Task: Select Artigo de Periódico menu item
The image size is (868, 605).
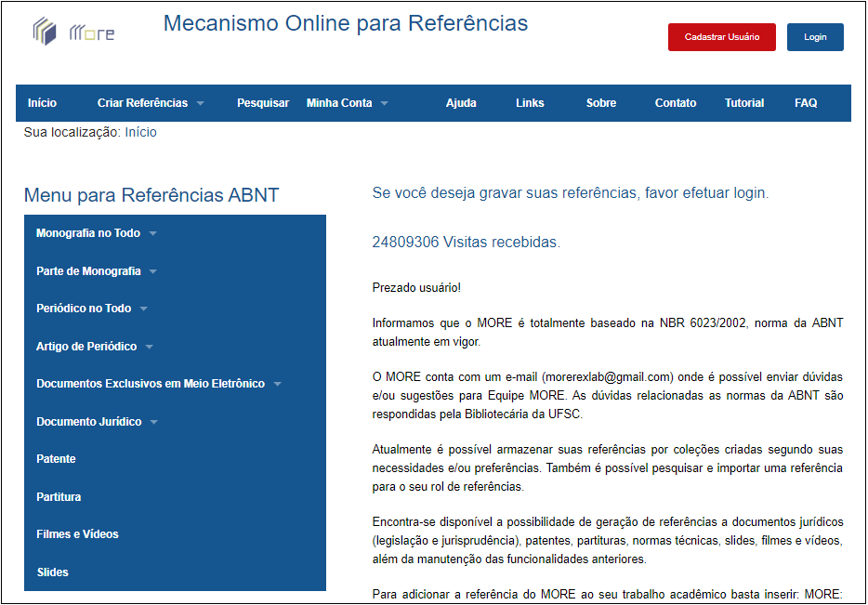Action: coord(86,347)
